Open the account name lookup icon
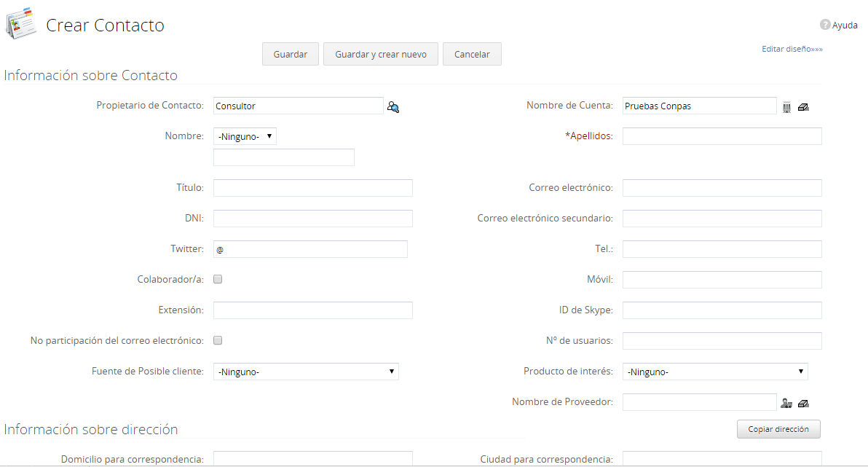Viewport: 868px width, 467px height. 787,107
